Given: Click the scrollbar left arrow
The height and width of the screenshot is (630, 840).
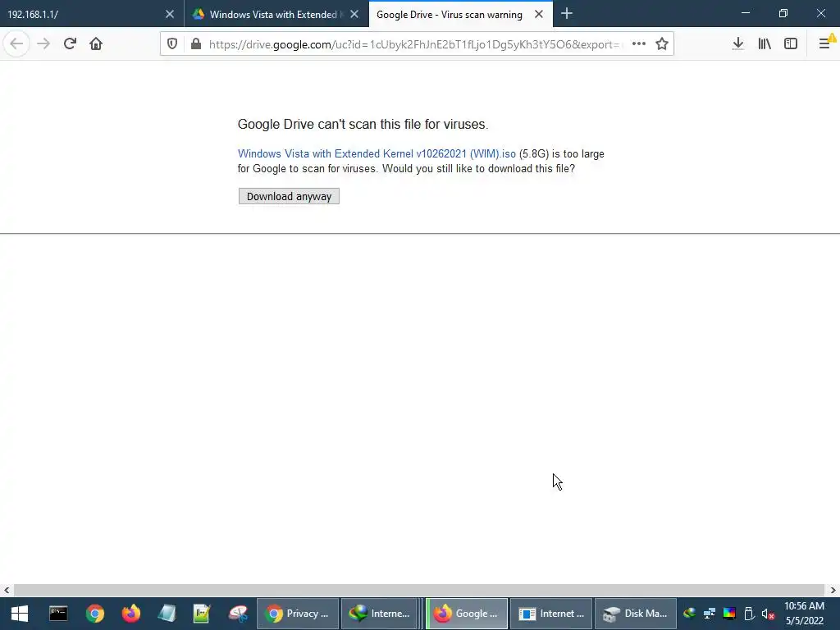Looking at the screenshot, I should pyautogui.click(x=7, y=591).
